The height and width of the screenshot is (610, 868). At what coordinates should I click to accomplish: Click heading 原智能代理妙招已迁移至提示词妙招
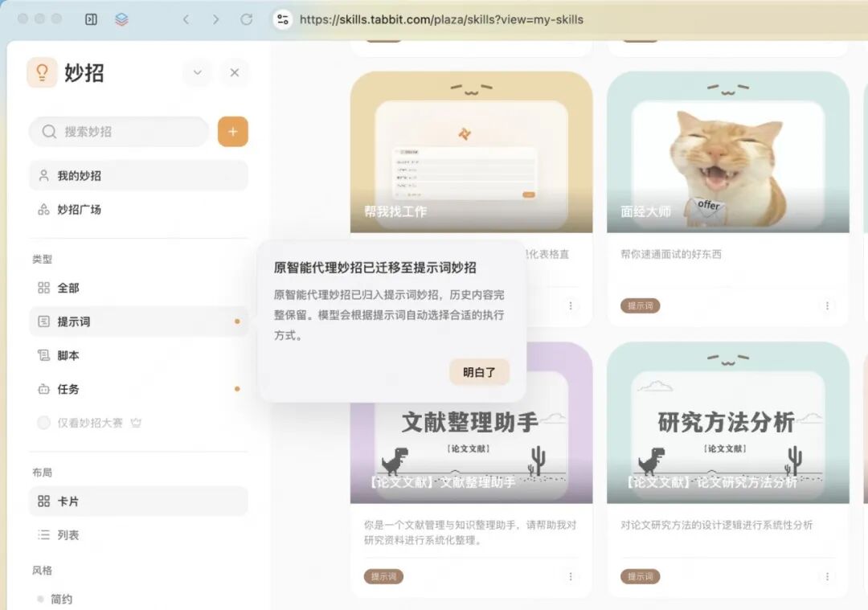click(375, 268)
